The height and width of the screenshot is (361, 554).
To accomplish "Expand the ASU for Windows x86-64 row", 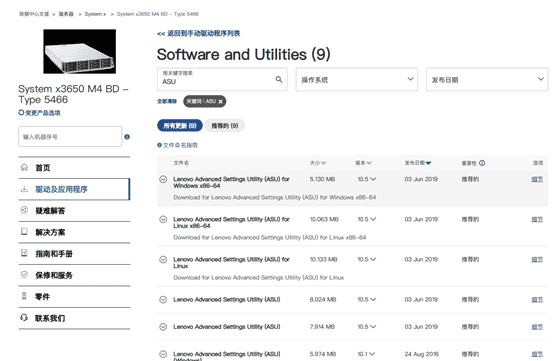I will point(163,179).
